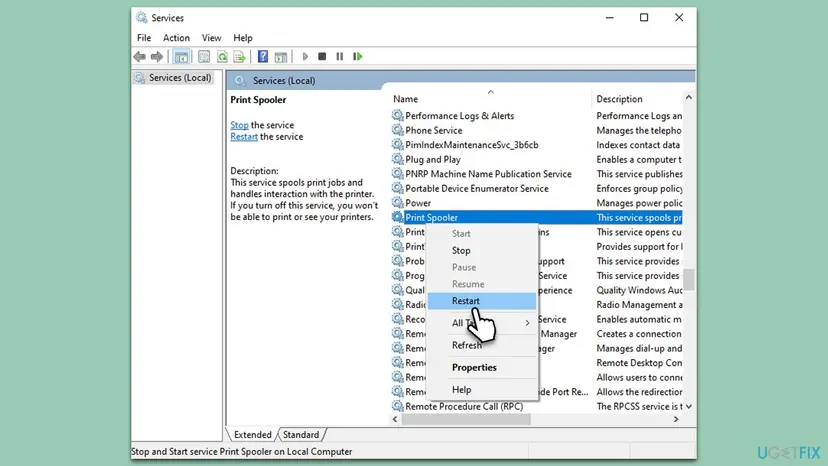Click the Forward arrow toolbar icon
Viewport: 828px width, 466px height.
click(x=157, y=57)
